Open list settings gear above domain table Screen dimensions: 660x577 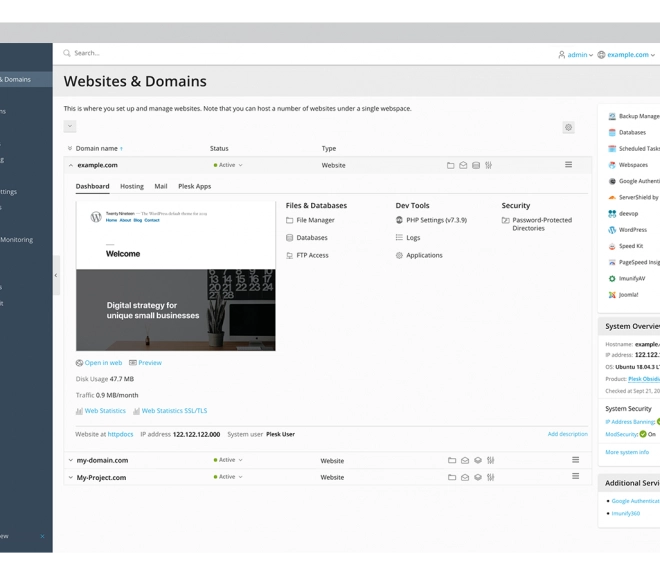(x=568, y=127)
